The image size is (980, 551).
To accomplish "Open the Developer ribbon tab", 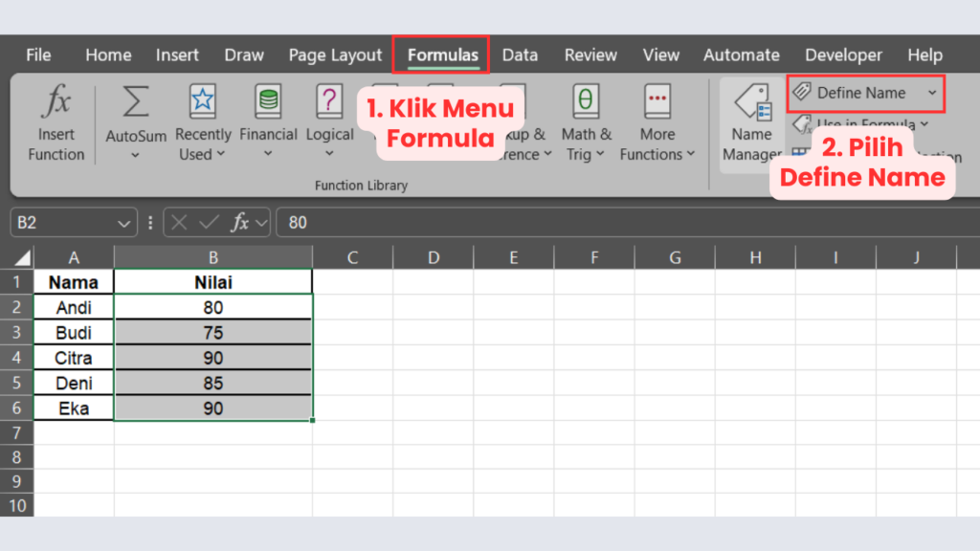I will point(843,55).
